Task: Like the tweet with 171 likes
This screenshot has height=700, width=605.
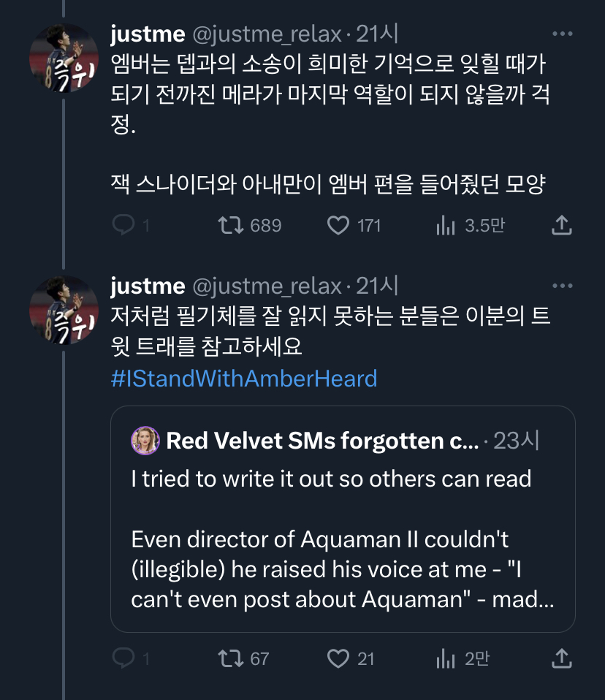Action: [x=338, y=226]
